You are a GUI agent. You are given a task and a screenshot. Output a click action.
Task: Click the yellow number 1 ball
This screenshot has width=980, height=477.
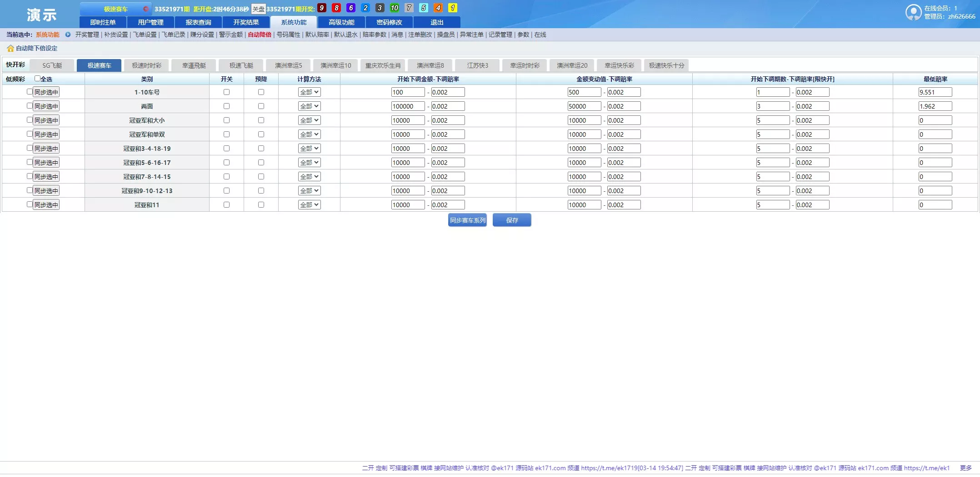(452, 8)
